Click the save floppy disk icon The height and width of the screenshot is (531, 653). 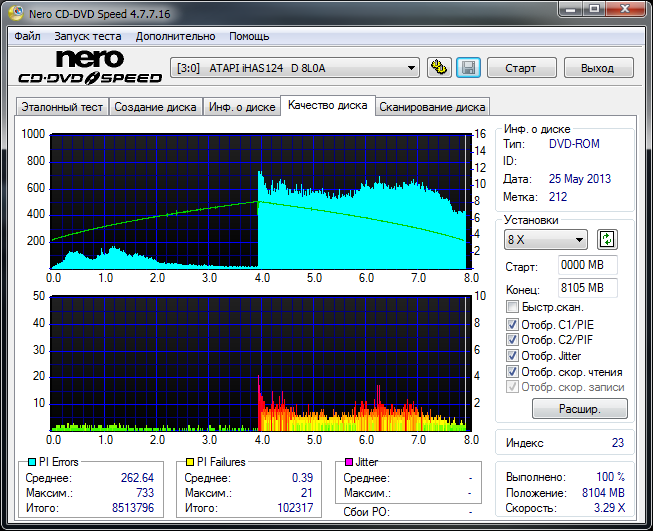pos(469,68)
